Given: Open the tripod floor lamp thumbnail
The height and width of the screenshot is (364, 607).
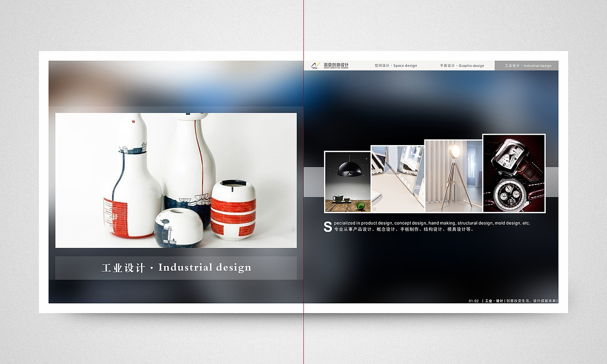Looking at the screenshot, I should [453, 176].
